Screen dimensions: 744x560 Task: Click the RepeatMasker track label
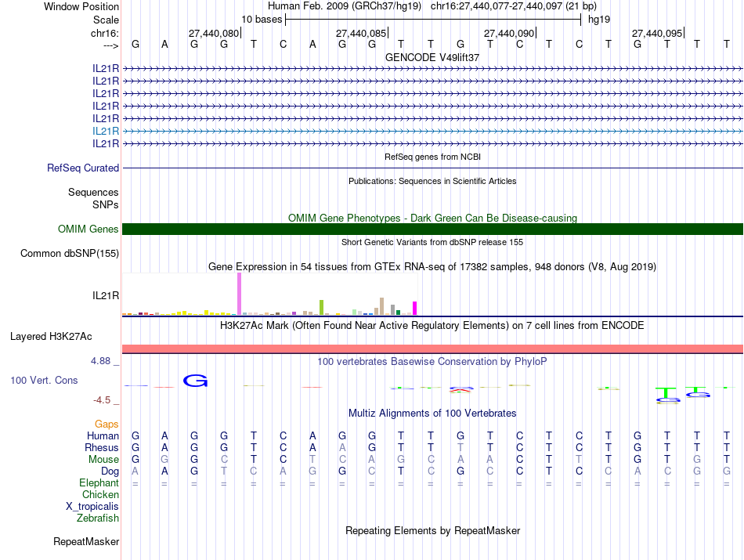pos(86,541)
